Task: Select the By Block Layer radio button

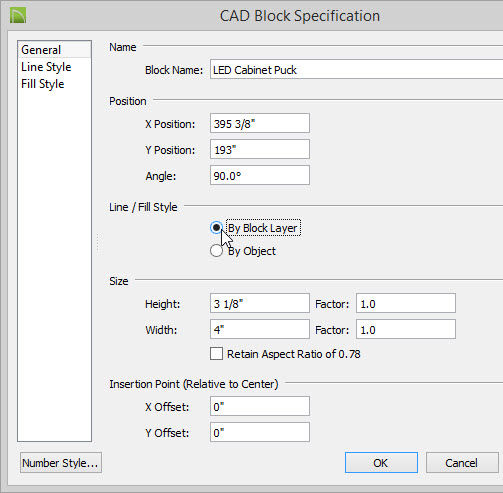Action: tap(216, 228)
